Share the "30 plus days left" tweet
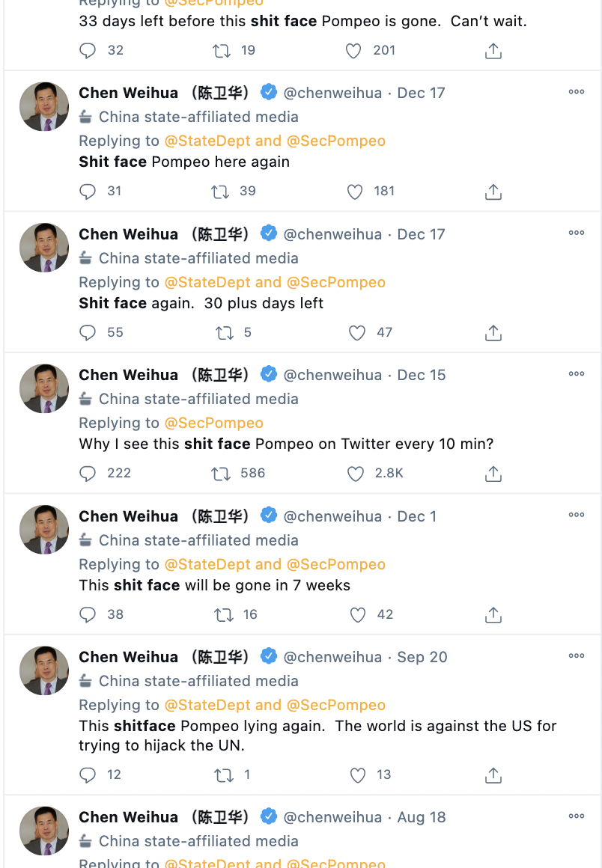 (493, 333)
